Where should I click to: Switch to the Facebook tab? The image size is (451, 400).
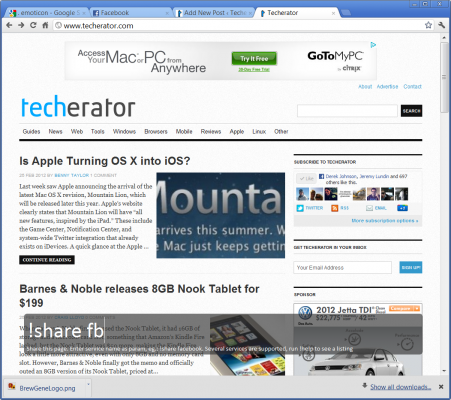tap(130, 13)
